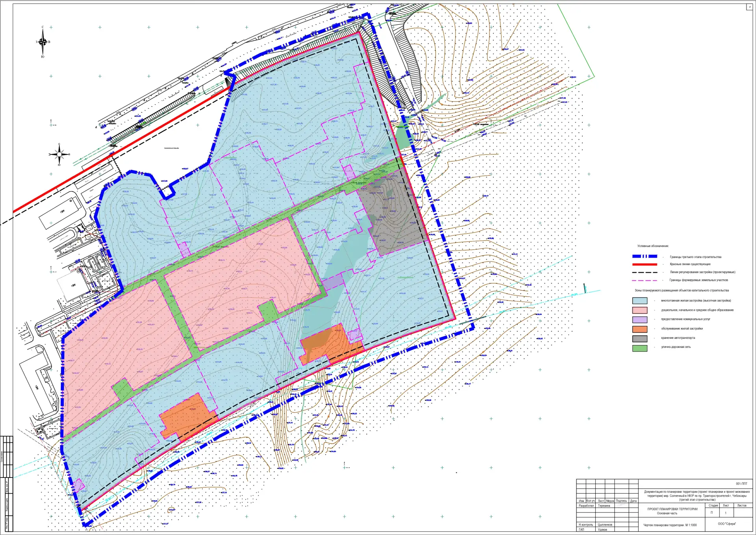
Task: Click the light blue legend swatch for многоэтажная жилая застройка
Action: coord(640,301)
